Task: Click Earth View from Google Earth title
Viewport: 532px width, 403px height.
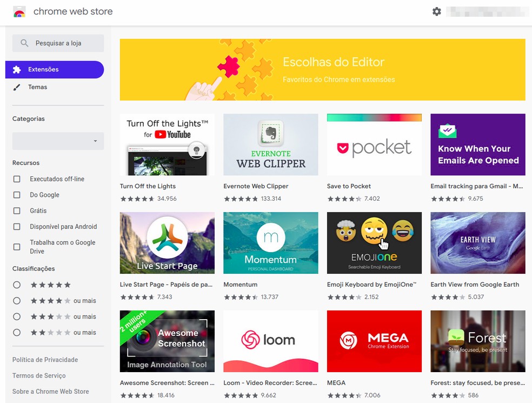Action: coord(475,285)
